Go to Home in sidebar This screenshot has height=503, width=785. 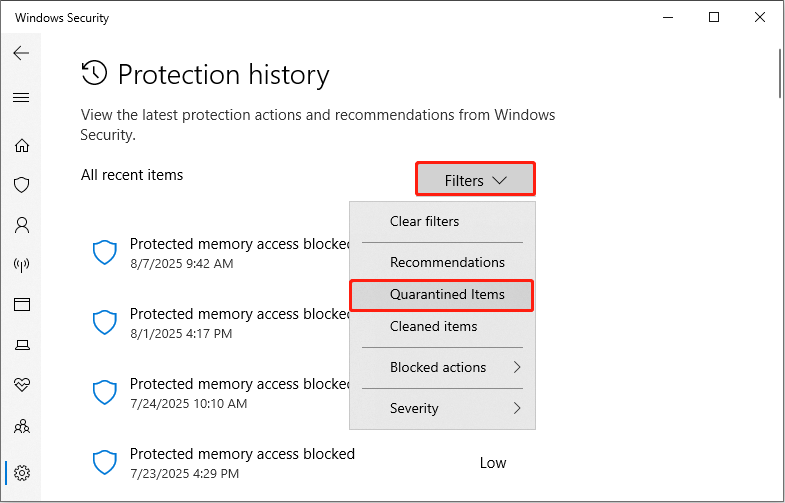(x=21, y=145)
